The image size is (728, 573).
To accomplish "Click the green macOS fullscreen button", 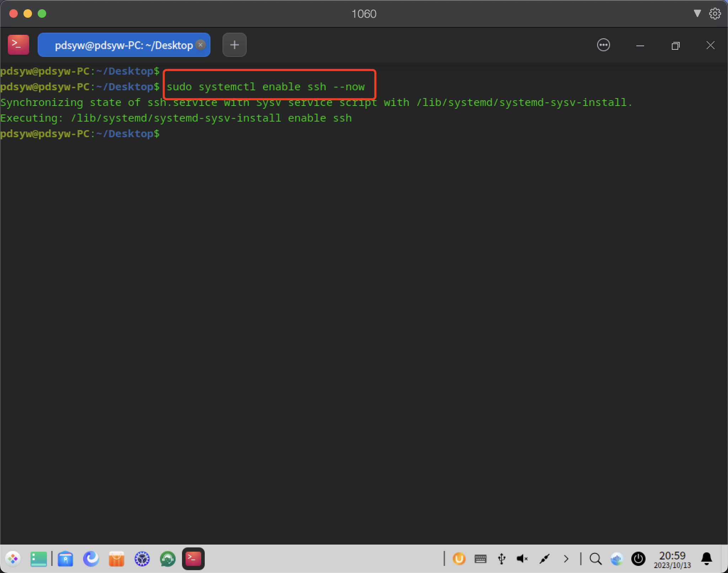I will click(x=42, y=14).
